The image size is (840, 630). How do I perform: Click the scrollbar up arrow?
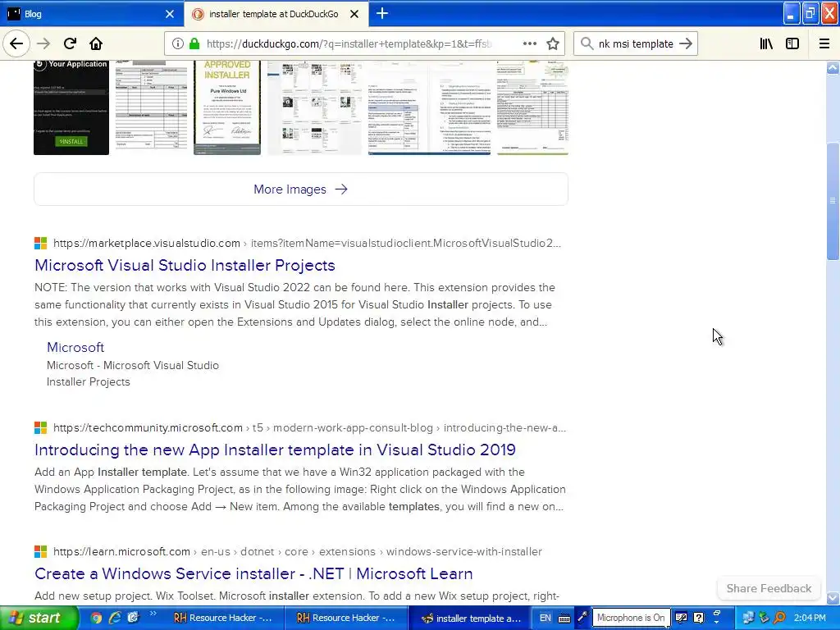click(x=833, y=67)
